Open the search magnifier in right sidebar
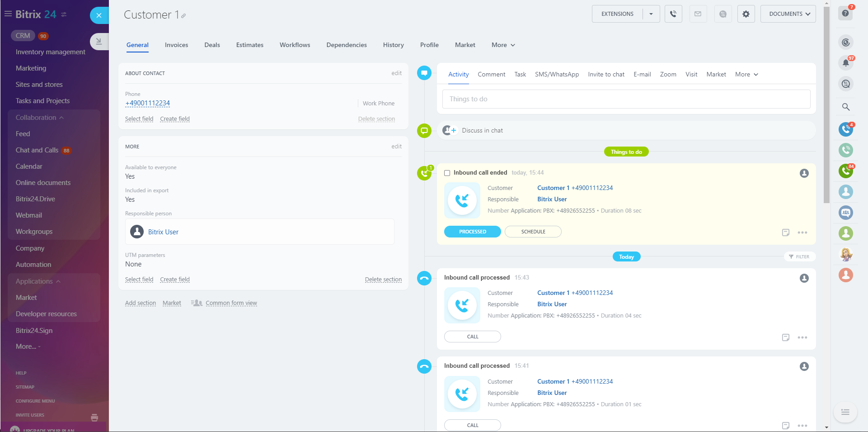 click(845, 107)
